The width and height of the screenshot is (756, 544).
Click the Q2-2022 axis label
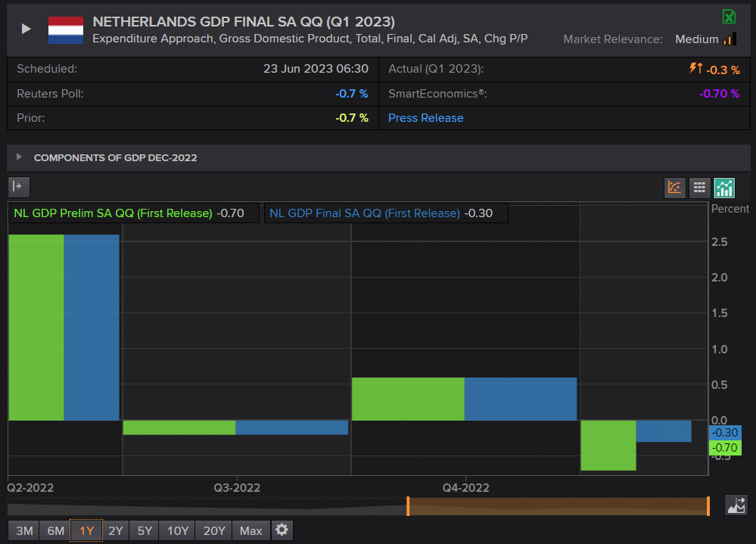coord(30,487)
